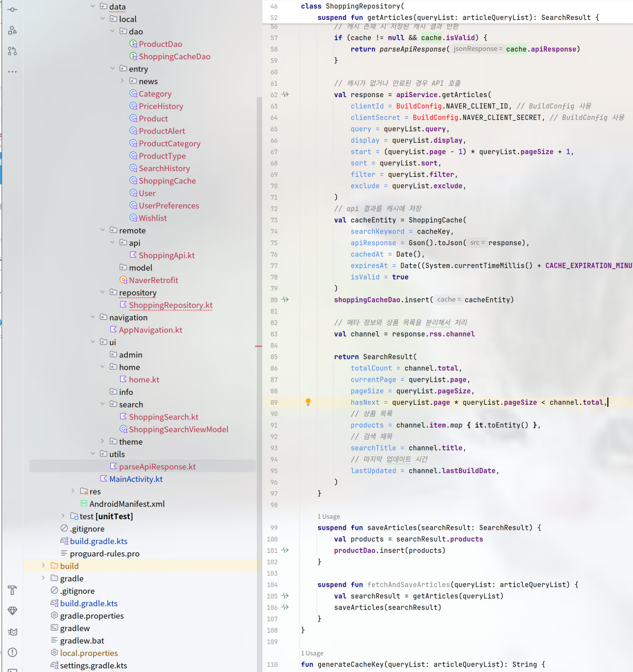The image size is (633, 672).
Task: Expand the news folder
Action: [122, 81]
